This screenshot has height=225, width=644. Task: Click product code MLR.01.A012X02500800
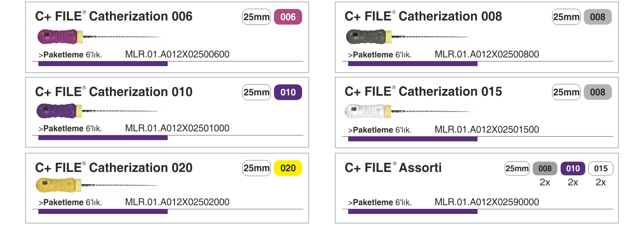(487, 54)
